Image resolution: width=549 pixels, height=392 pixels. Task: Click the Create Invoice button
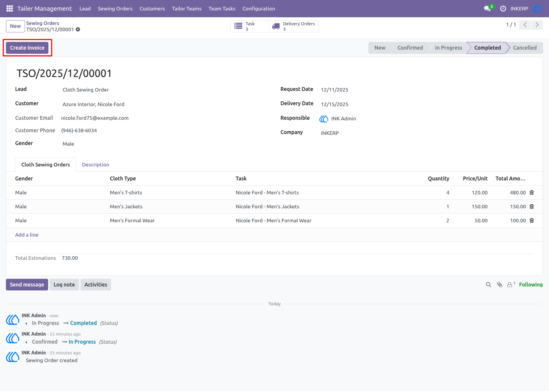pyautogui.click(x=27, y=48)
